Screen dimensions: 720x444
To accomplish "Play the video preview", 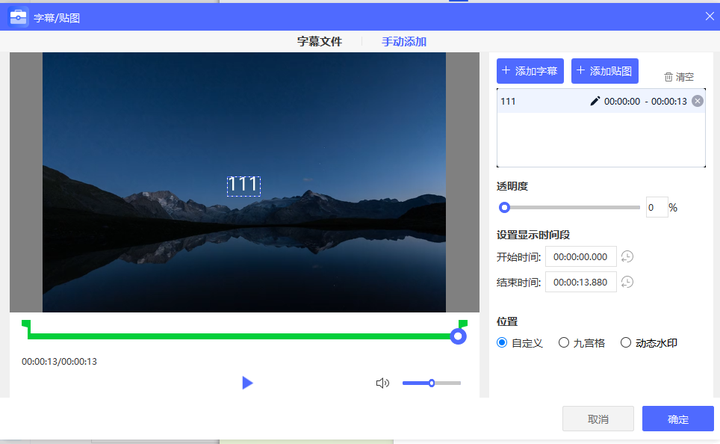I will pyautogui.click(x=247, y=383).
